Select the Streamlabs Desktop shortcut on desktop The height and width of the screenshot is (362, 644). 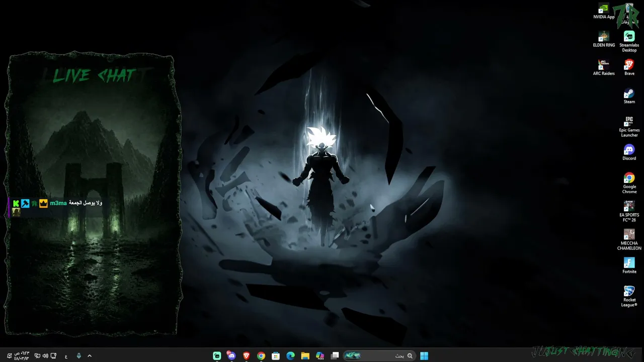(629, 42)
